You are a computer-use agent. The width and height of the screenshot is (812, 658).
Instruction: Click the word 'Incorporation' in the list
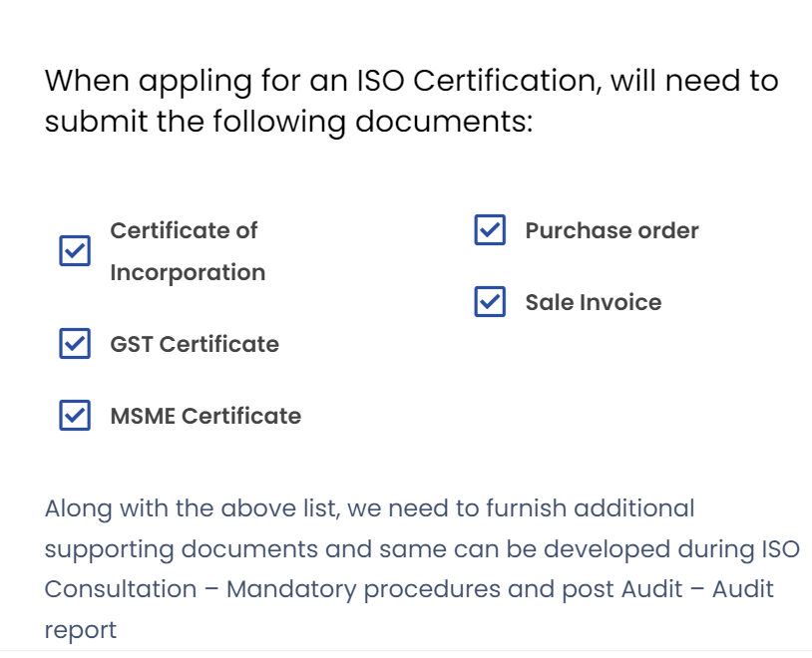tap(188, 273)
